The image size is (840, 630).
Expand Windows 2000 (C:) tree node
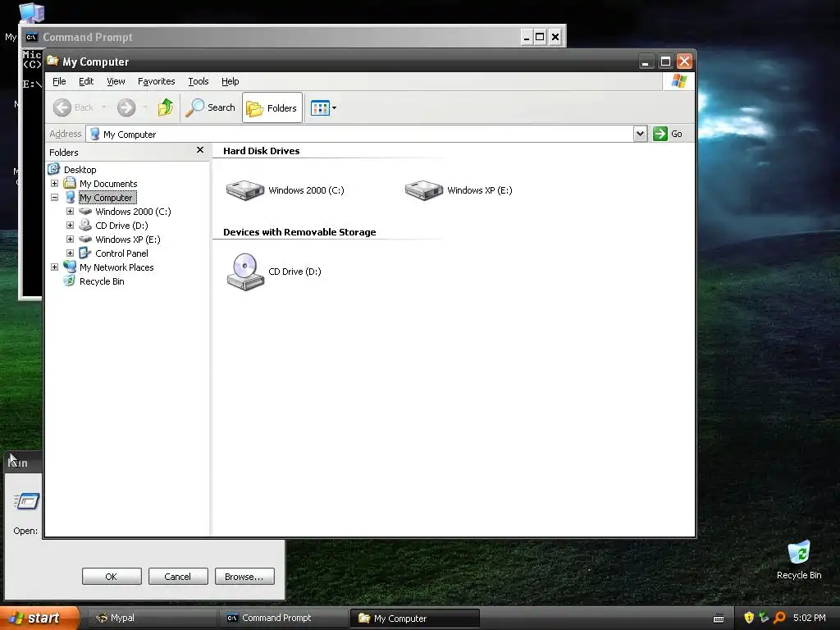(x=70, y=211)
